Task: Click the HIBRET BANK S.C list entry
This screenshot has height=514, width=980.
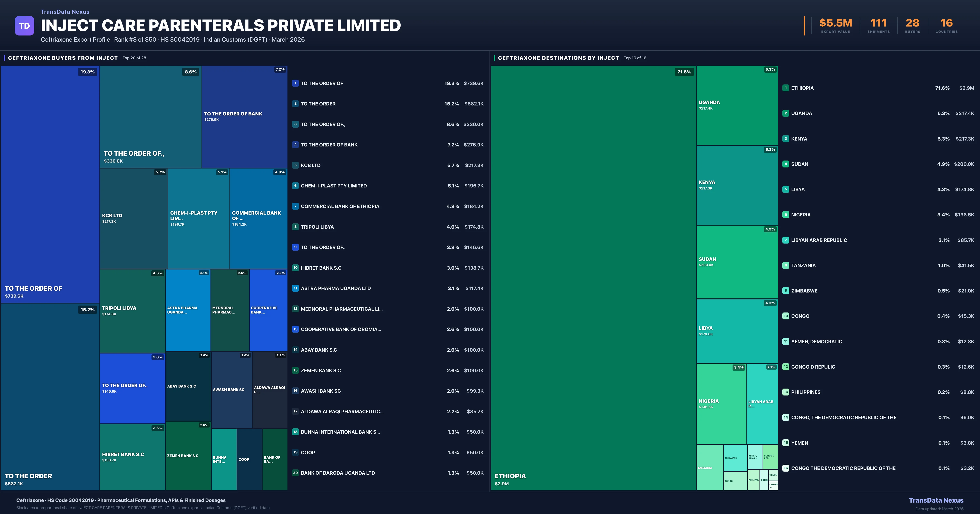Action: 321,268
